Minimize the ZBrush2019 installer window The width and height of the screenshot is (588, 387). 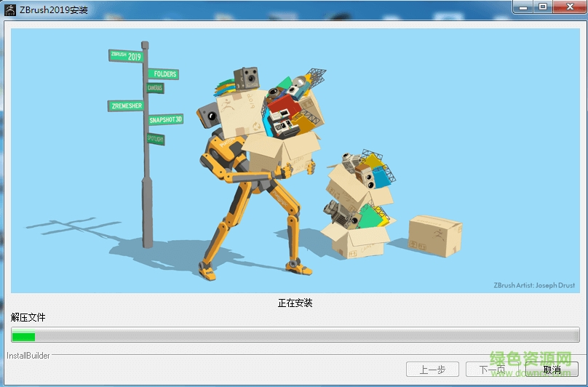[525, 7]
